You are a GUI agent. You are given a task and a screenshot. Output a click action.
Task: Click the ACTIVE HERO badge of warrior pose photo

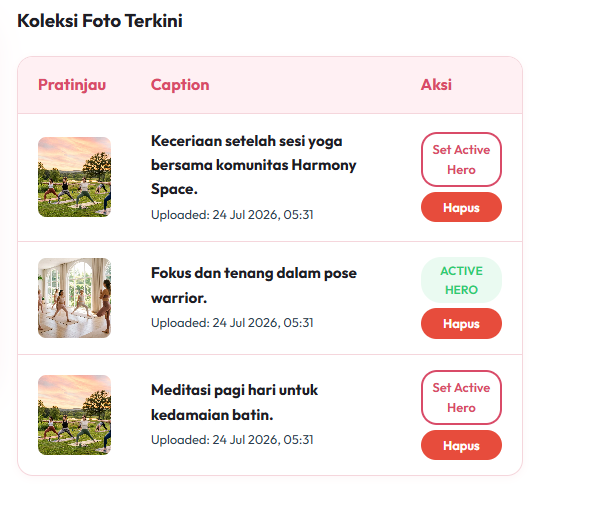tap(461, 280)
